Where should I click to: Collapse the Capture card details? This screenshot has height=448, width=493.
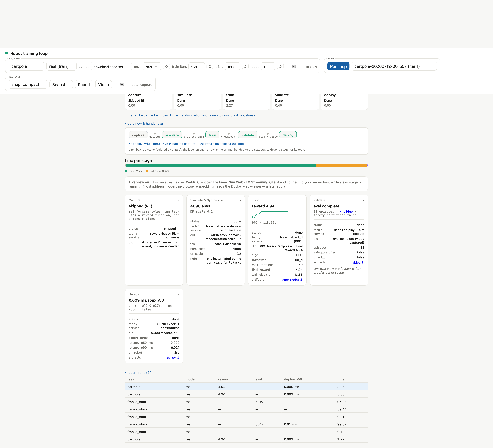(179, 200)
